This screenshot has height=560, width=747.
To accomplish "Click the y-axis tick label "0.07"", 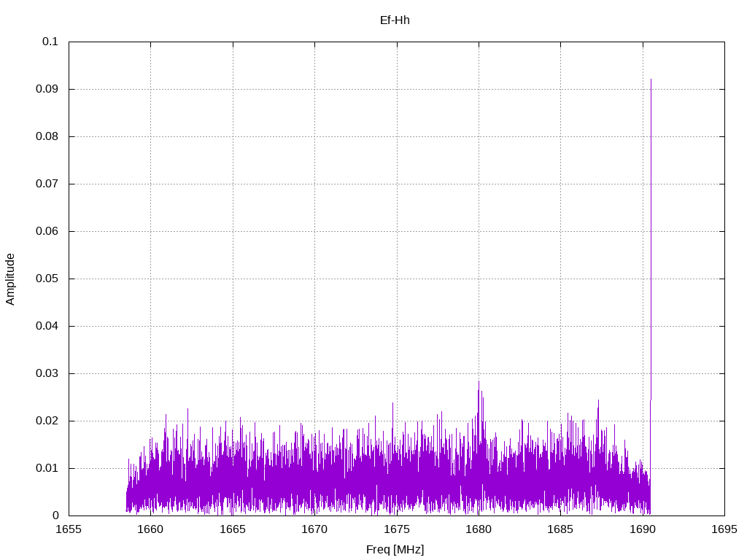I will pos(47,184).
